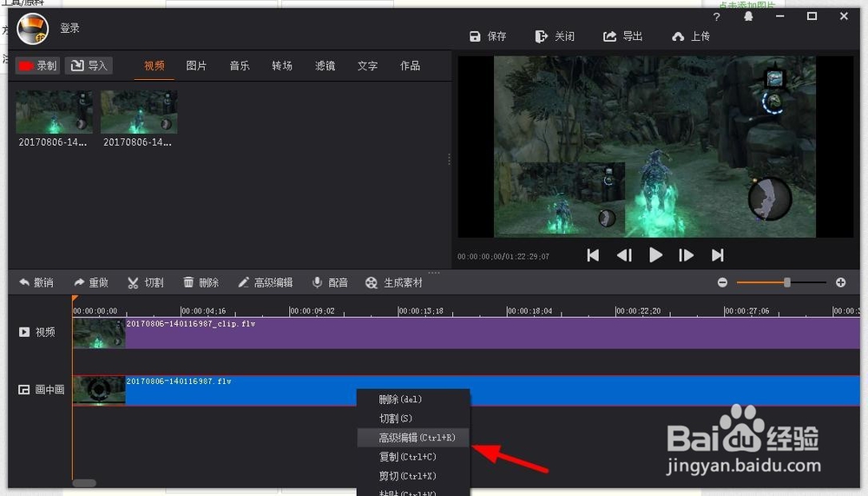Select the blue picture-in-picture clip
Image resolution: width=868 pixels, height=496 pixels.
point(466,391)
